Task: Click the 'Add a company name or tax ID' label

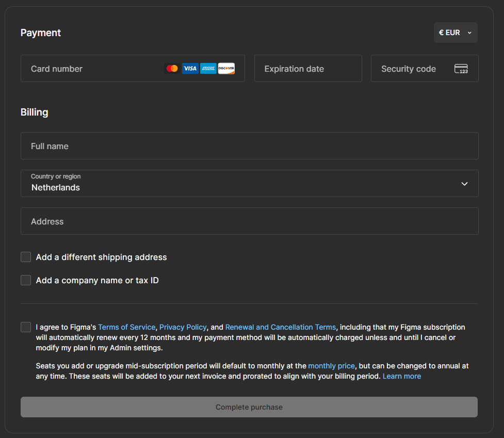Action: coord(97,280)
